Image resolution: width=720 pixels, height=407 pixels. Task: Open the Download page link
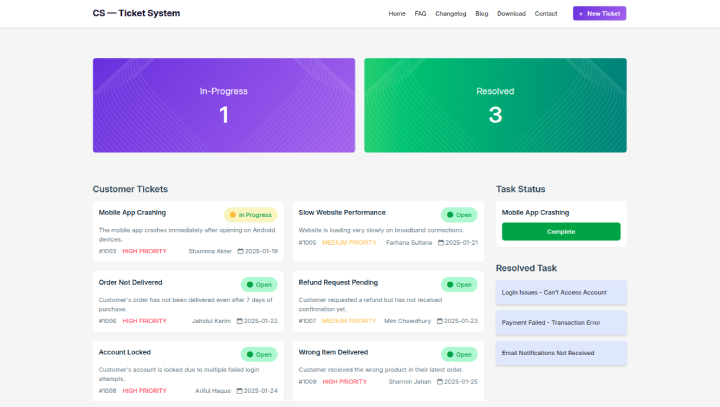tap(511, 14)
